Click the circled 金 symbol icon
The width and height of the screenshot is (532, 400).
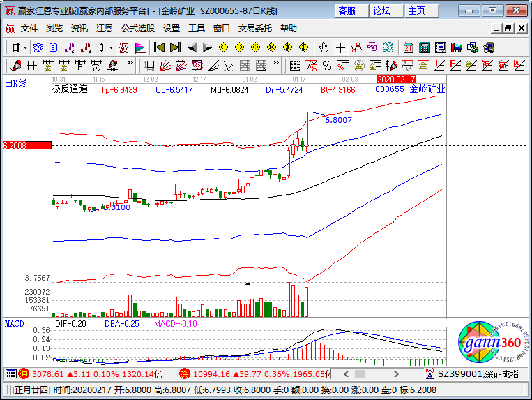[x=358, y=65]
